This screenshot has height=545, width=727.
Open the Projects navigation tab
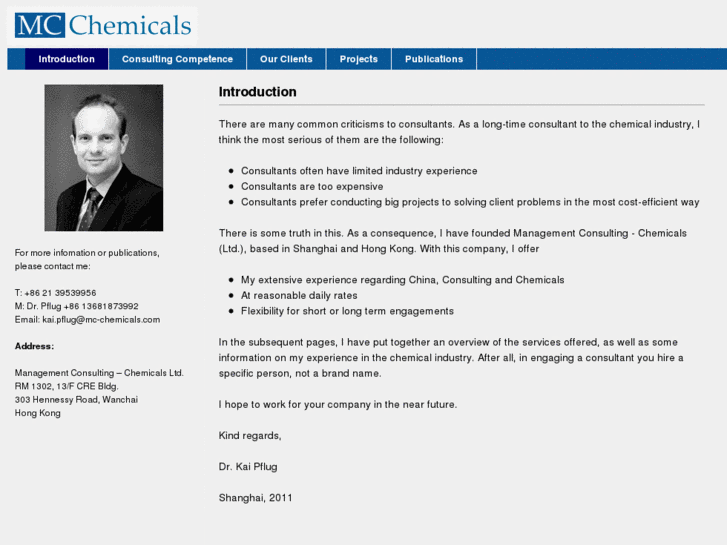click(x=359, y=59)
